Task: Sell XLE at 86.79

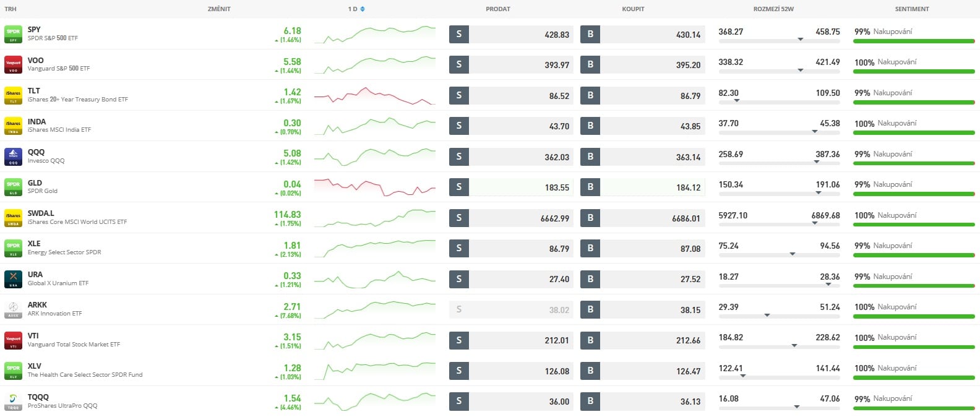Action: click(511, 248)
